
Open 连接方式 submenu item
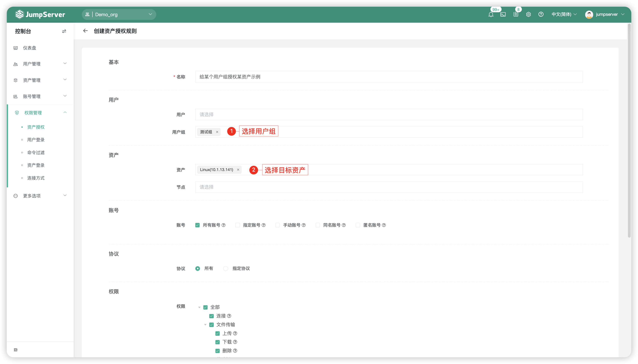click(x=36, y=178)
